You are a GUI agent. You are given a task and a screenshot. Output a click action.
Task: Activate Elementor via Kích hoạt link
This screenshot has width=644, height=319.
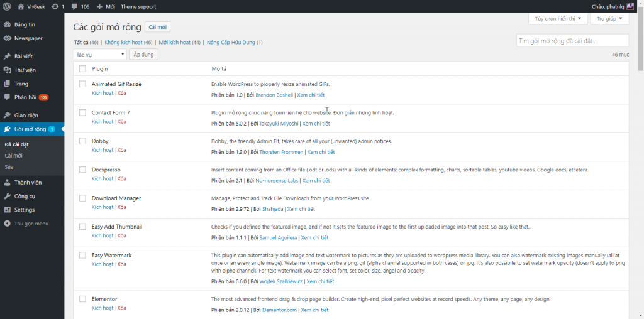[103, 308]
